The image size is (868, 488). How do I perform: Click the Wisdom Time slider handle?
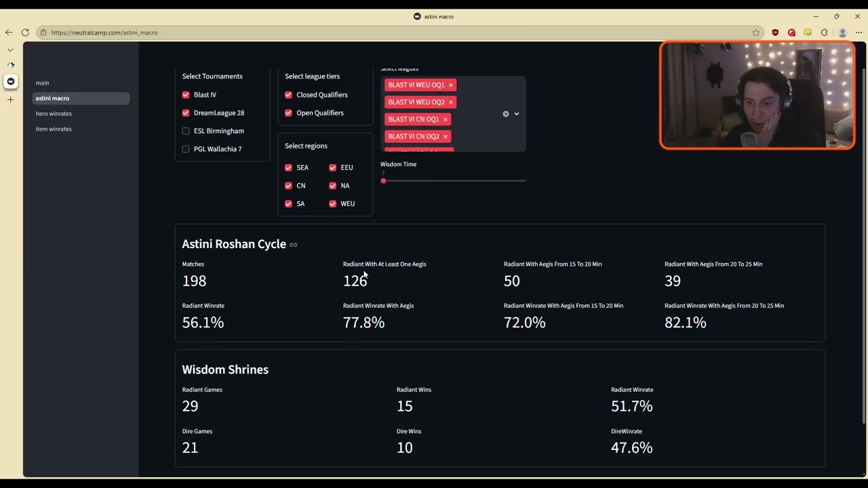[383, 181]
